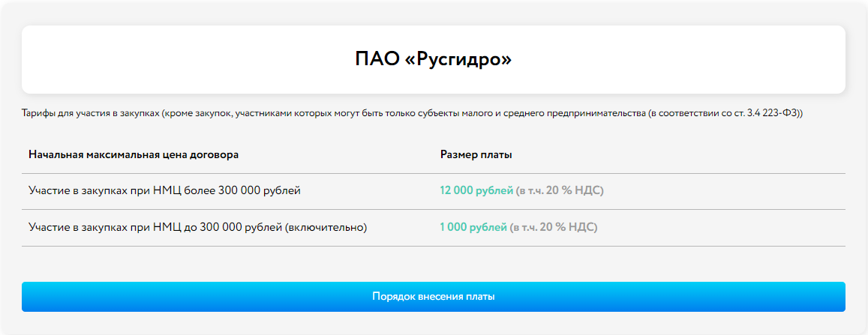Click '(в т.ч. 20 % НДС)' next to 1 000 рублей
The width and height of the screenshot is (868, 335).
tap(554, 227)
